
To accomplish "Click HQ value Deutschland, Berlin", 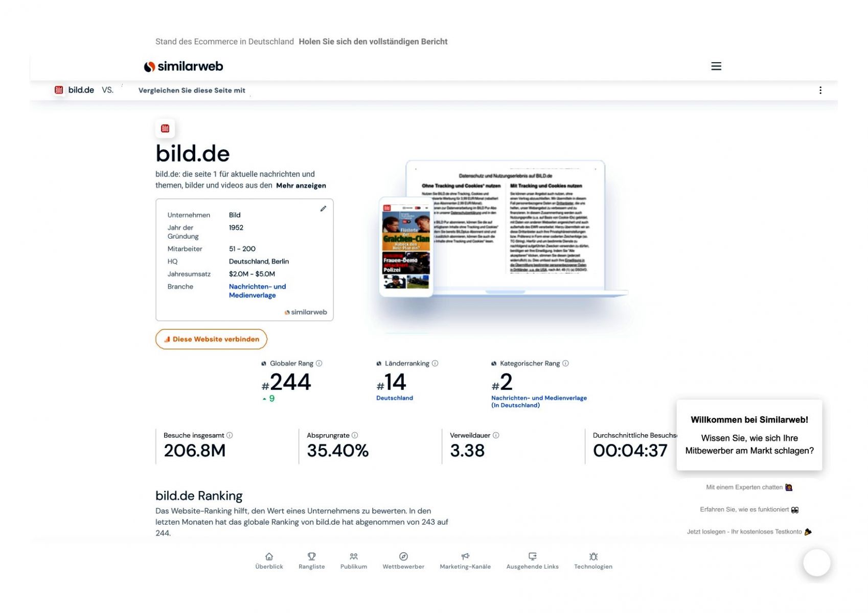I will (x=259, y=262).
